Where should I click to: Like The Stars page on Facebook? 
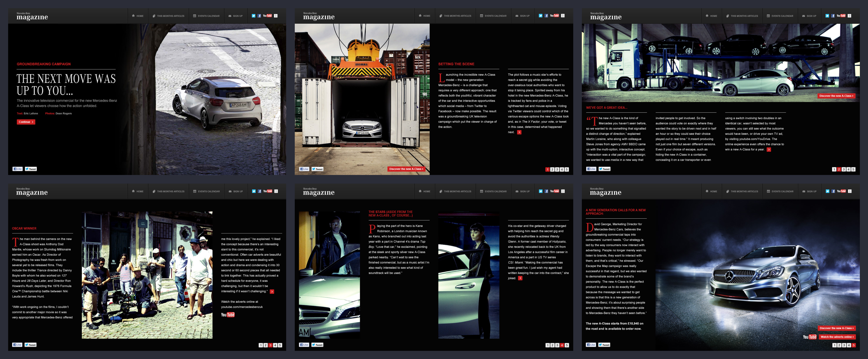[x=304, y=345]
